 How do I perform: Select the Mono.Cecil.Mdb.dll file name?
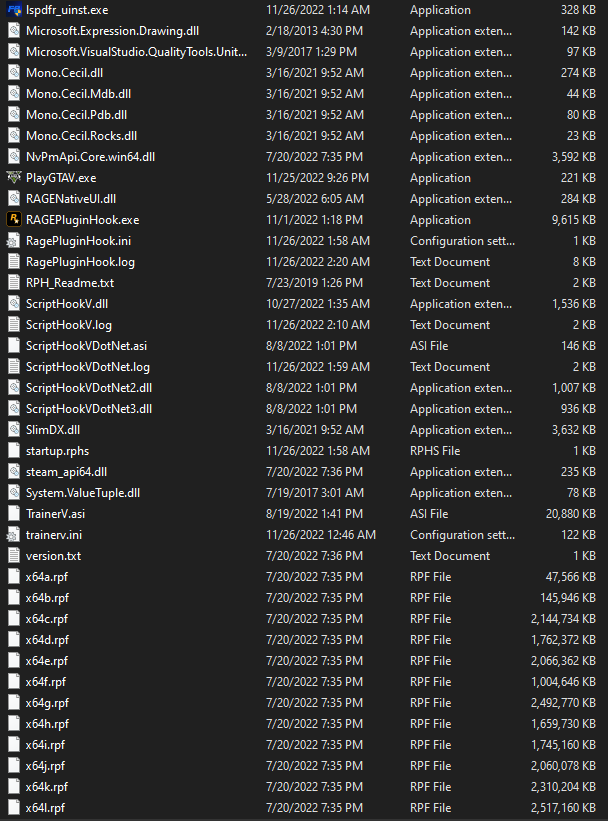(79, 94)
